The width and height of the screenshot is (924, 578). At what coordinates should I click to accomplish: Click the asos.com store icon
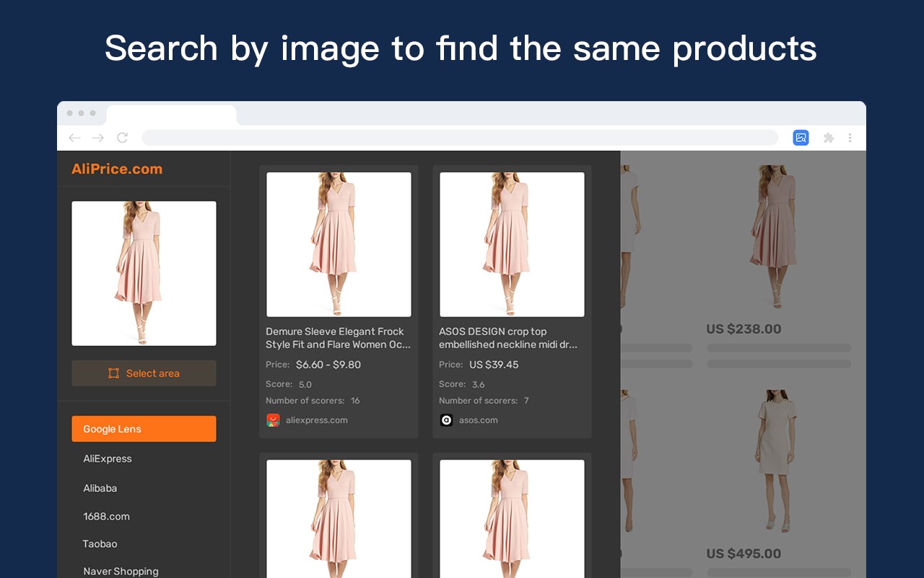pos(446,420)
